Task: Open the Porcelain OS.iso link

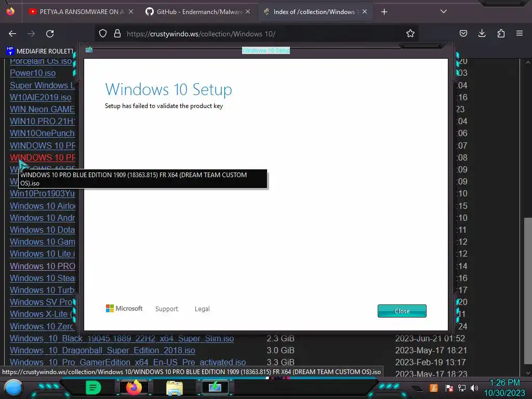Action: [42, 61]
